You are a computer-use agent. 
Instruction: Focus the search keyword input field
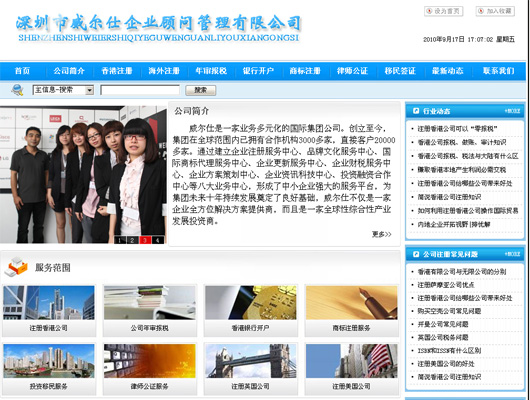(140, 90)
